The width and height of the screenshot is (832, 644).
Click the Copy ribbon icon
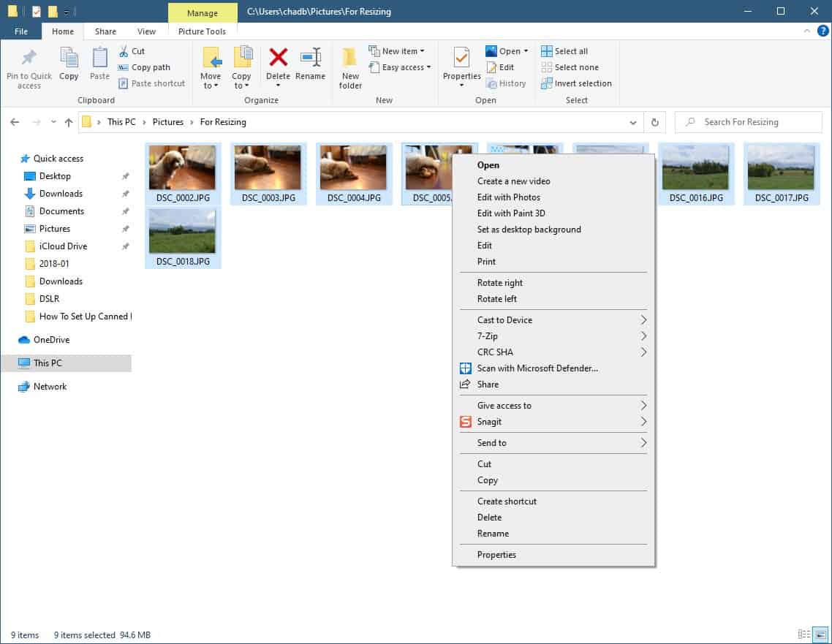pyautogui.click(x=69, y=57)
